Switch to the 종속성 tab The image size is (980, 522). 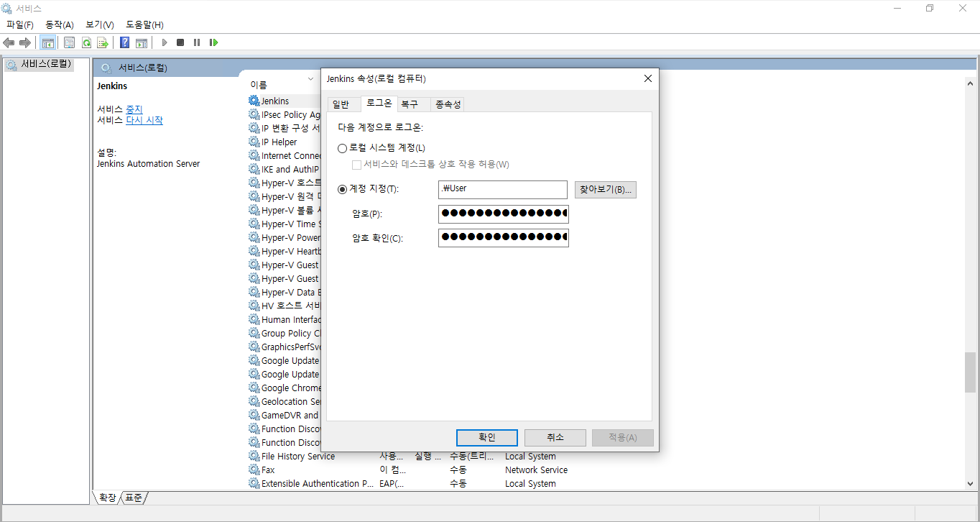point(448,104)
